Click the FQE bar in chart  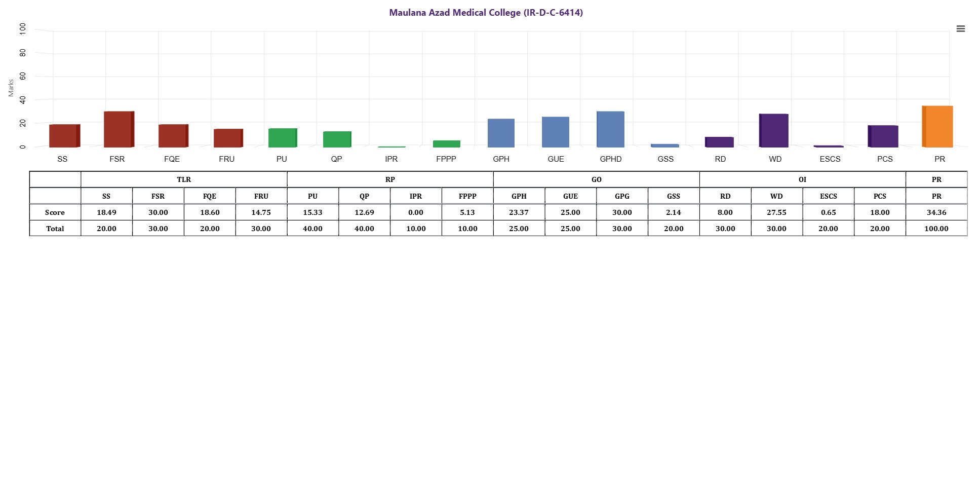click(174, 136)
